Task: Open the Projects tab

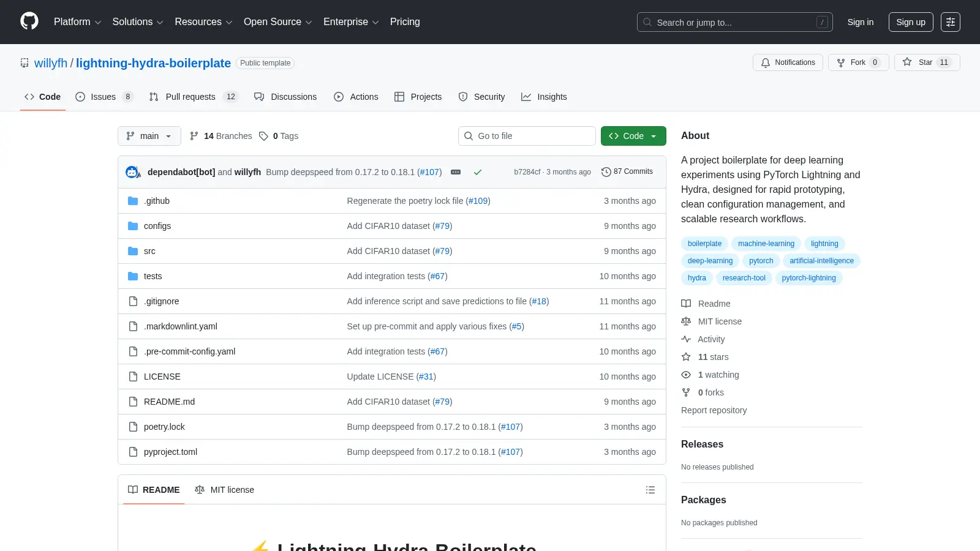Action: 418,97
